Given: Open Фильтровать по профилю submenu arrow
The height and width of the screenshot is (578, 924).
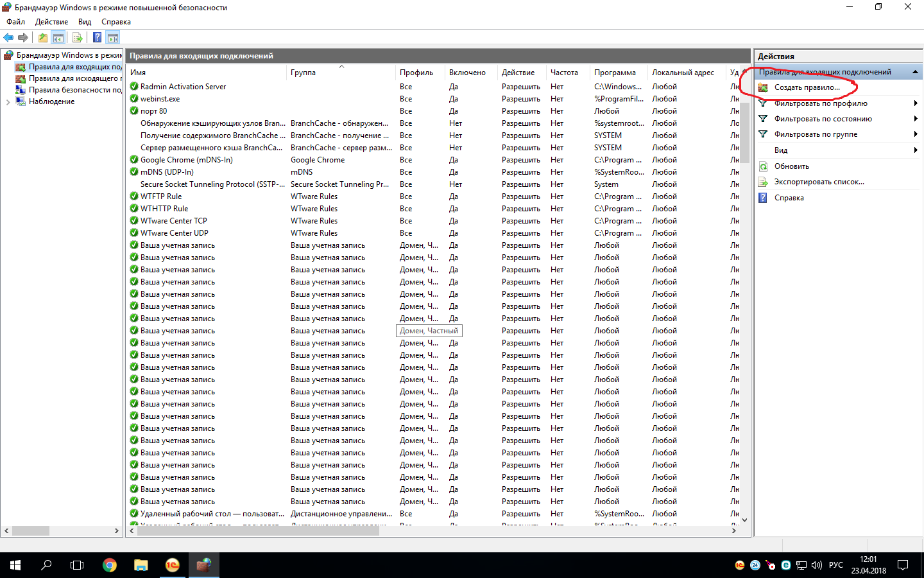Looking at the screenshot, I should [x=916, y=103].
